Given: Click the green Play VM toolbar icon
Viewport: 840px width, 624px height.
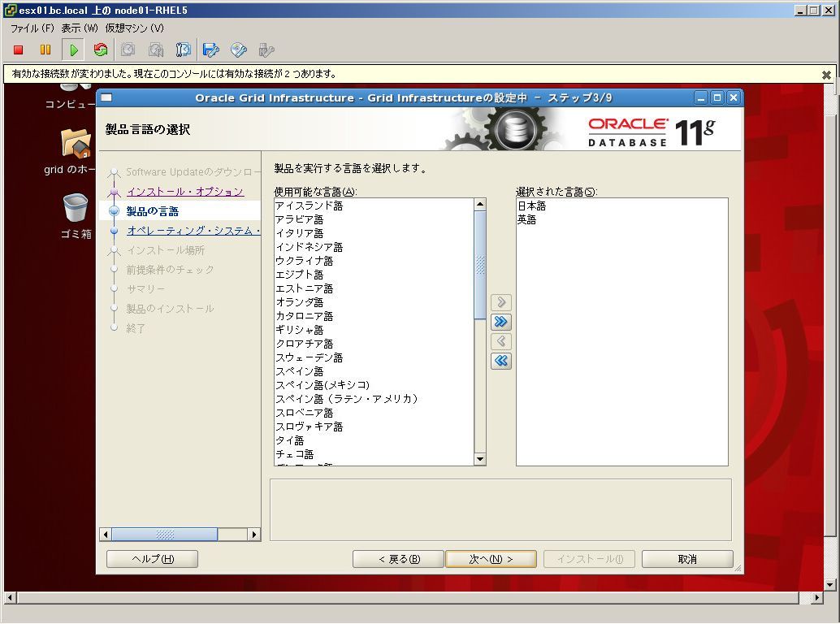Looking at the screenshot, I should pyautogui.click(x=73, y=50).
